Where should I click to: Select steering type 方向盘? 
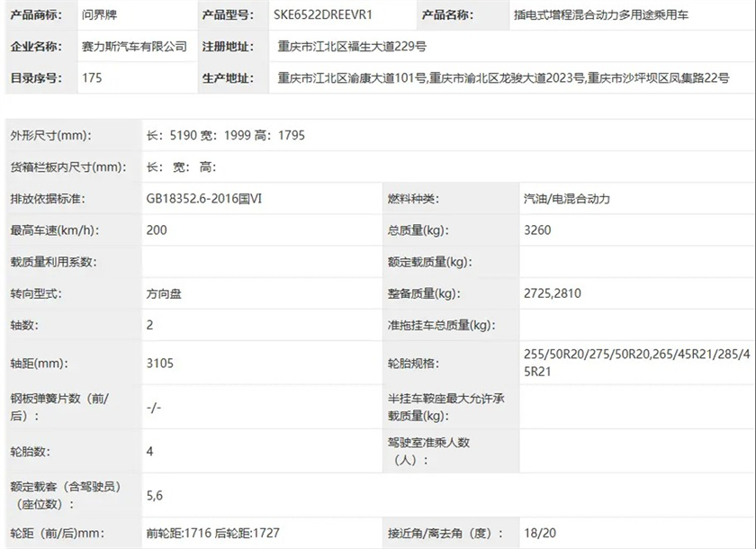[x=164, y=293]
